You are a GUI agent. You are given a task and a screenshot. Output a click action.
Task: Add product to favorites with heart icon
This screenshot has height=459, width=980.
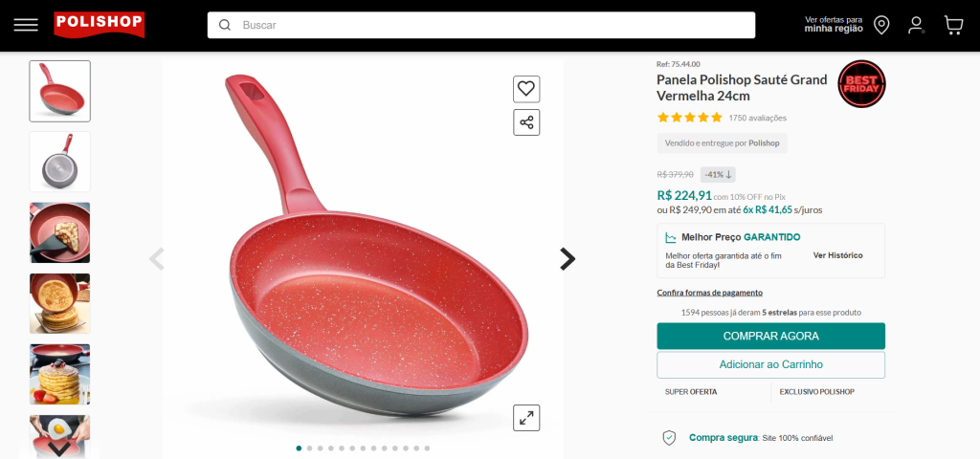526,89
